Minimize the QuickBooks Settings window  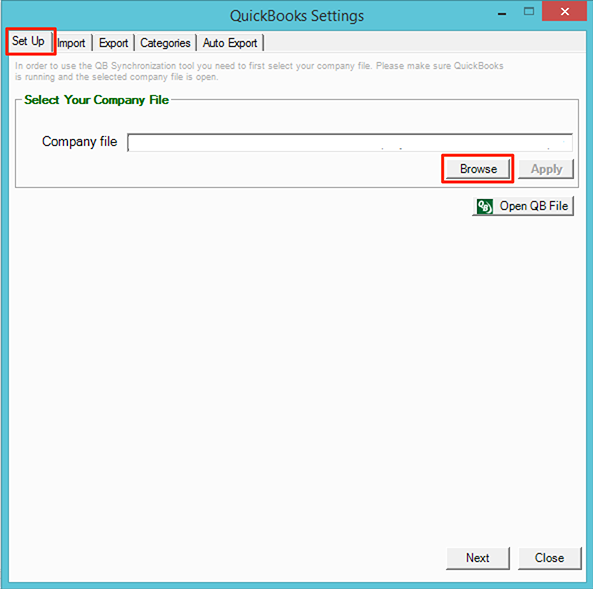[502, 14]
